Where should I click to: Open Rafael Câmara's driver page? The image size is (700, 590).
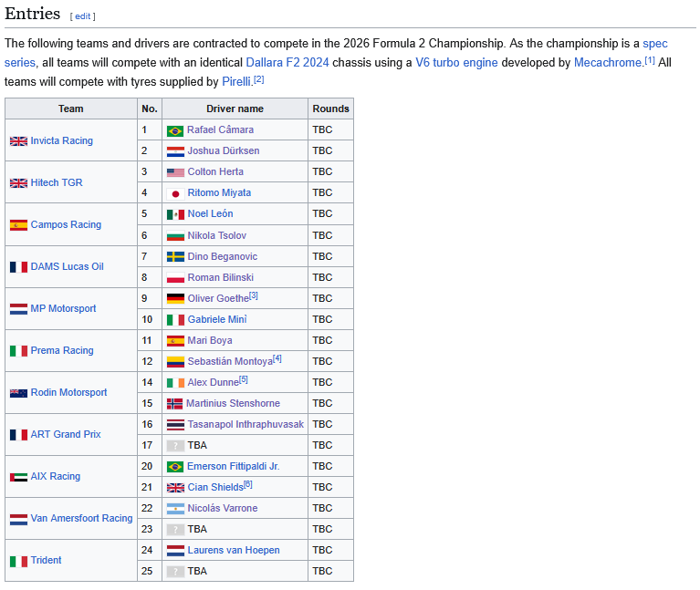pyautogui.click(x=220, y=129)
